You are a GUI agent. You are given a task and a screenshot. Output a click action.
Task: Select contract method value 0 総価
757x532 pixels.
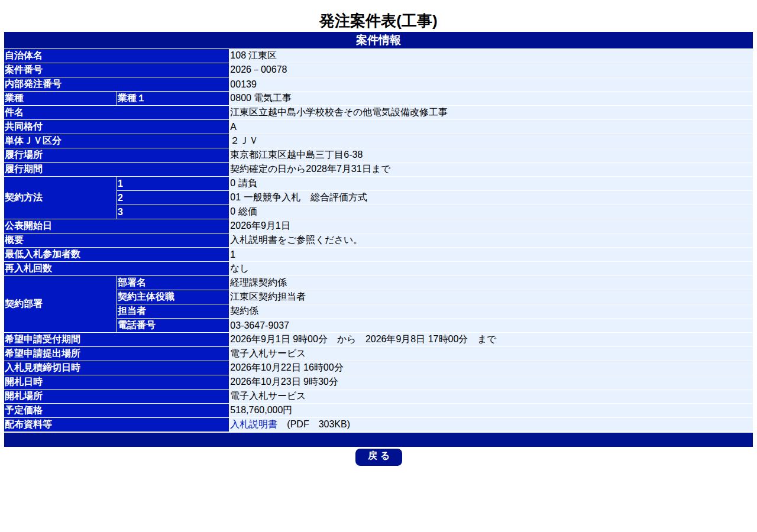[244, 212]
